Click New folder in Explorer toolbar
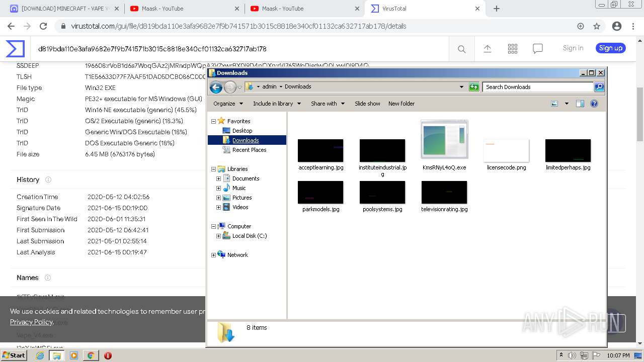 tap(401, 104)
